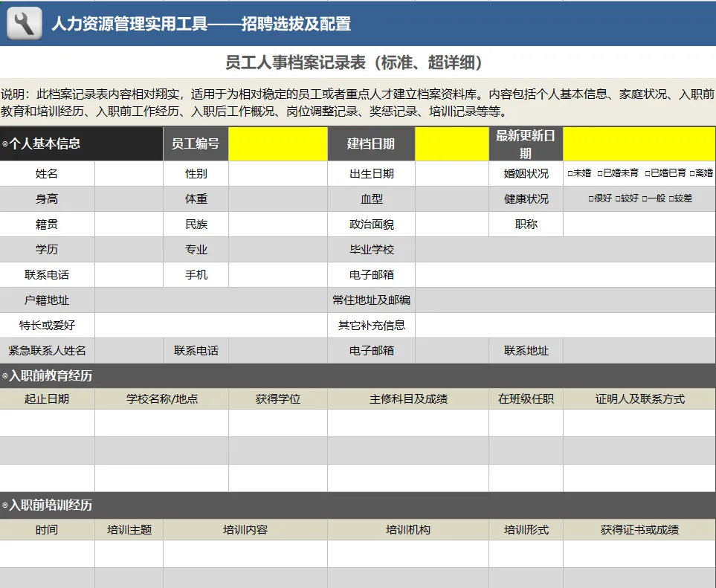Click the form title 员工人事档案记录表
Viewport: 716px width, 588px height.
(295, 62)
